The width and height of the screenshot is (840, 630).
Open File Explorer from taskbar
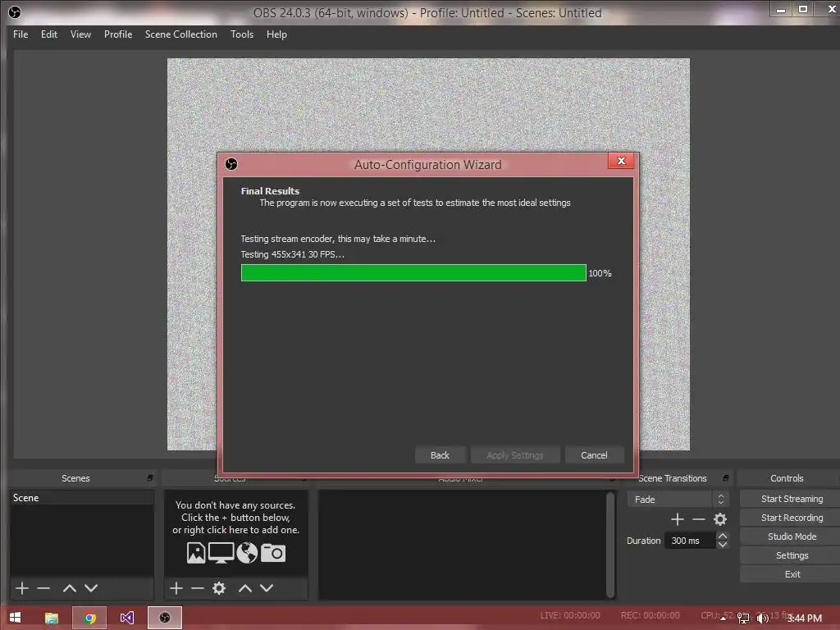coord(52,619)
